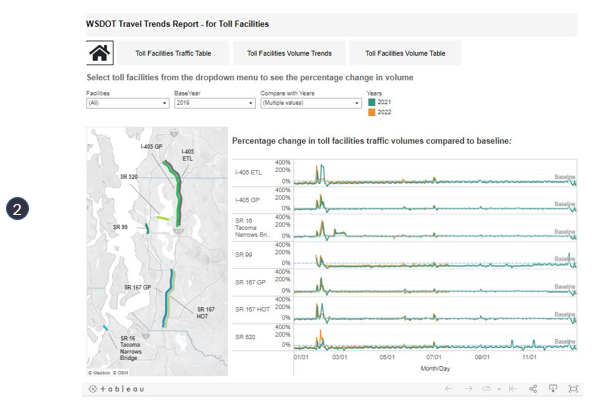Open Toll Facilities Volume Trends tab
The height and width of the screenshot is (406, 599).
click(289, 53)
